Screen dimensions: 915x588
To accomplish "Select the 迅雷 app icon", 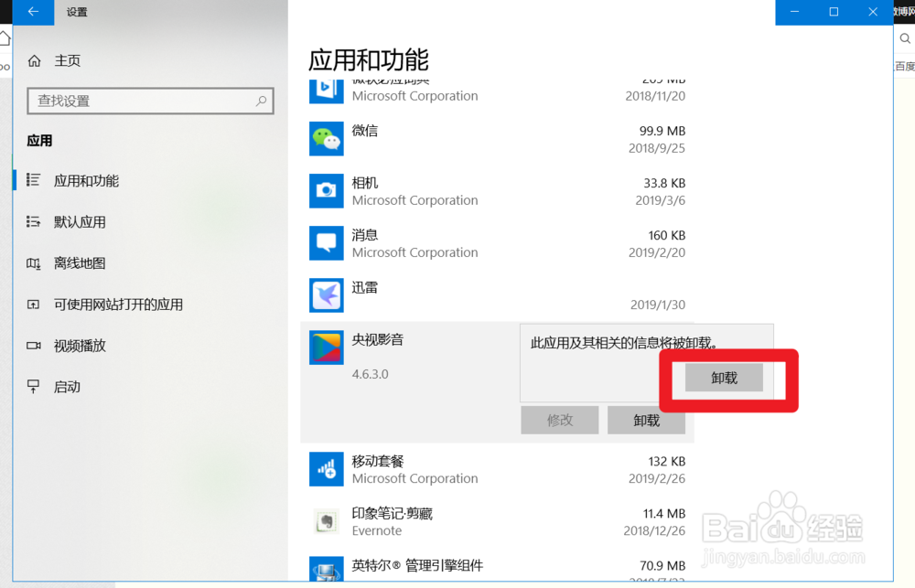I will tap(327, 295).
